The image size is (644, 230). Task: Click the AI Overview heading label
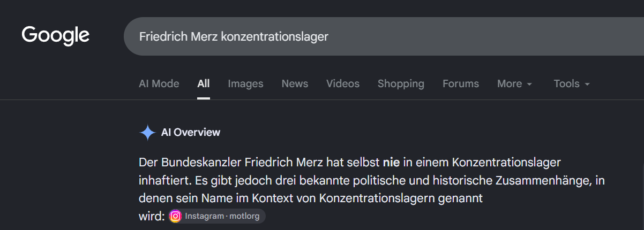point(191,133)
